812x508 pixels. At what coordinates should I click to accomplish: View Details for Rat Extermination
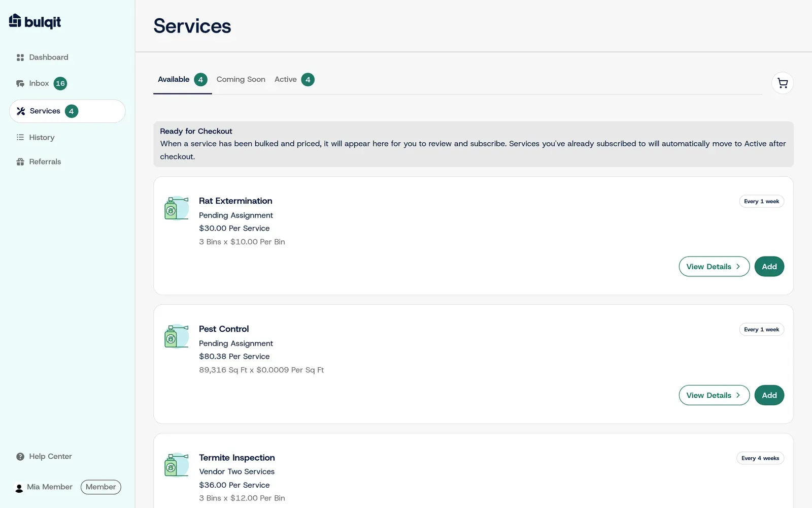(714, 267)
